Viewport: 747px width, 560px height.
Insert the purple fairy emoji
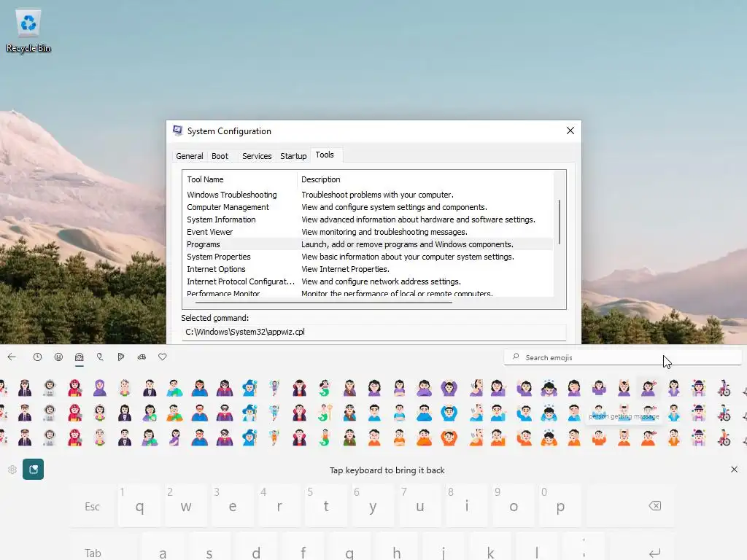tap(274, 388)
